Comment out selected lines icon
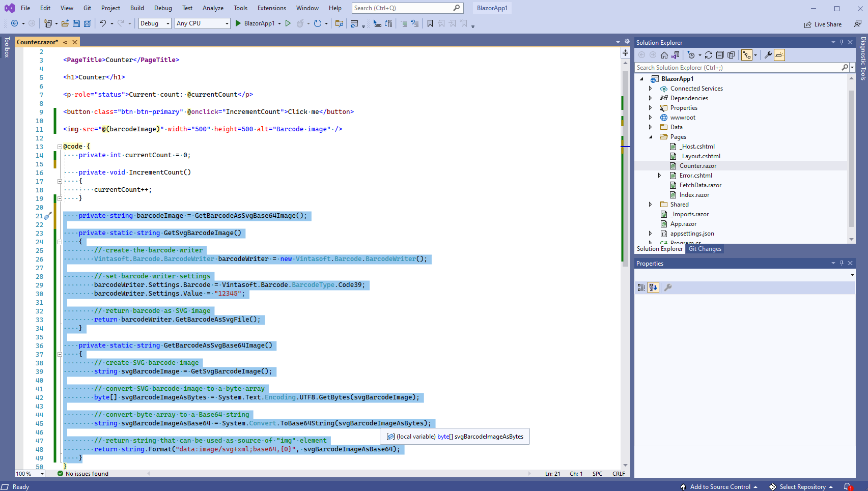868x491 pixels. [x=404, y=23]
